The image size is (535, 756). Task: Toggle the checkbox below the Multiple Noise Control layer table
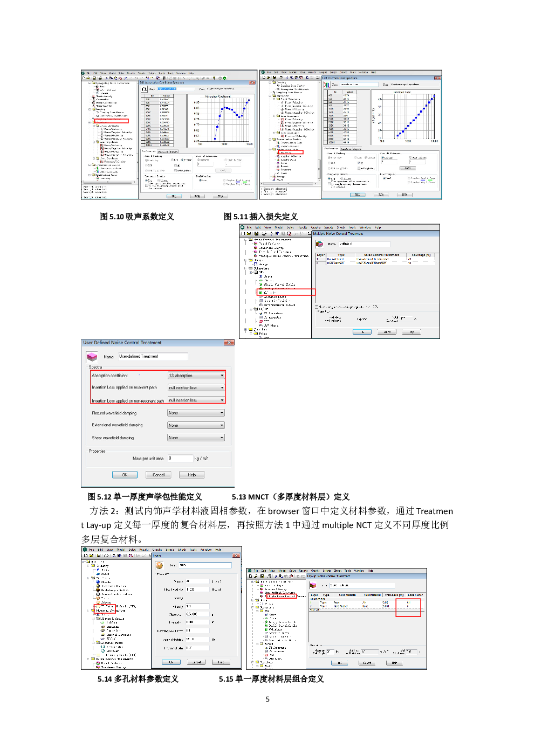pyautogui.click(x=317, y=307)
